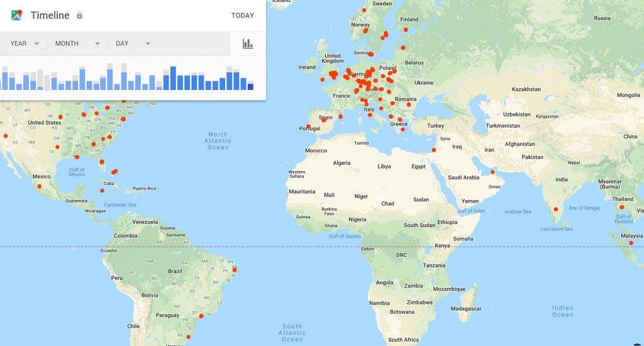
Task: Click the red dot near Malaysia label
Action: (631, 243)
